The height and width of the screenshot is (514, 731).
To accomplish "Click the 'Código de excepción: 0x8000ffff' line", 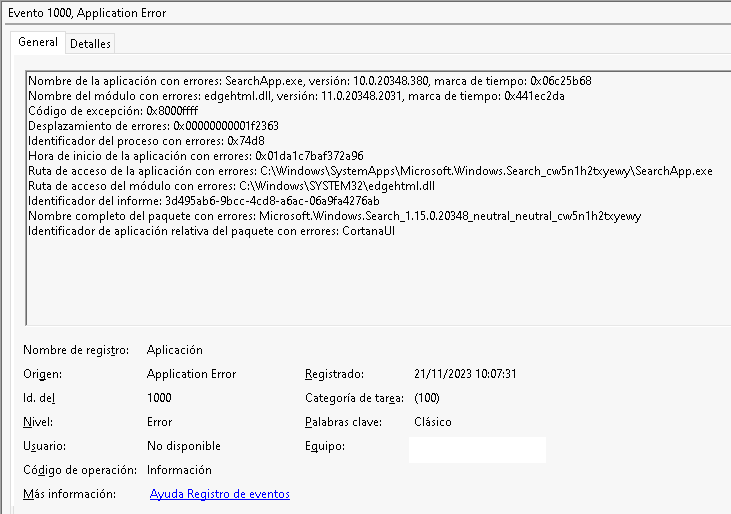I will tap(113, 111).
